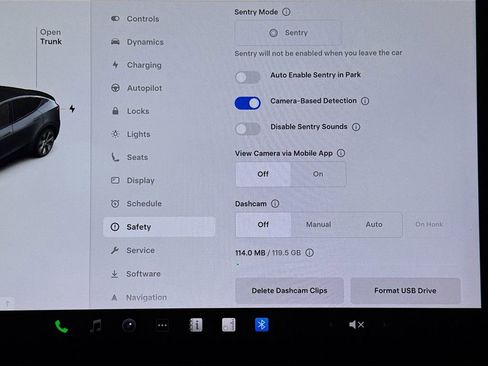The width and height of the screenshot is (488, 366).
Task: Set Dashcam to Off
Action: [263, 225]
